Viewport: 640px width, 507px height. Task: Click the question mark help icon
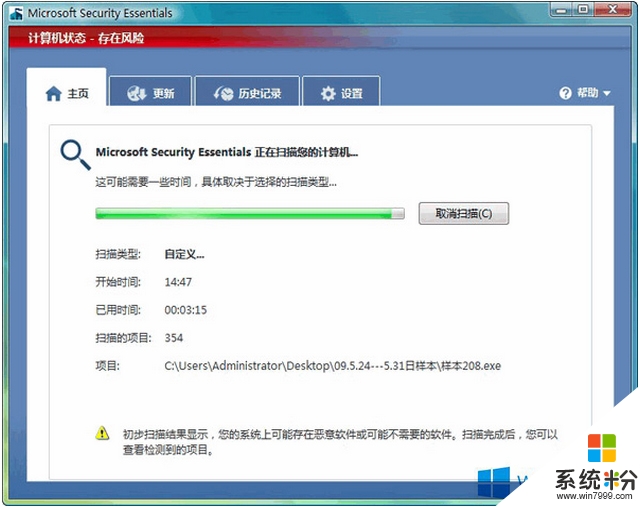point(565,93)
